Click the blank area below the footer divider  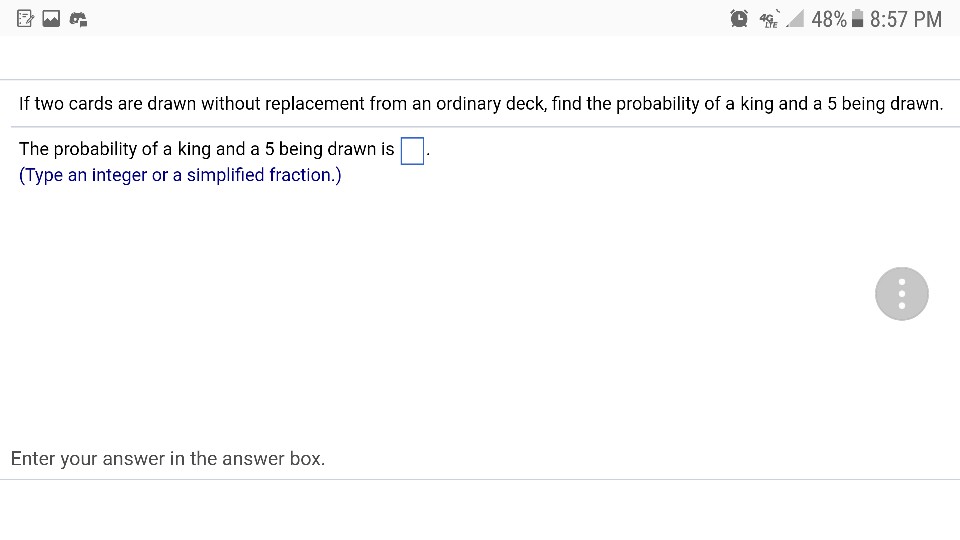click(480, 510)
